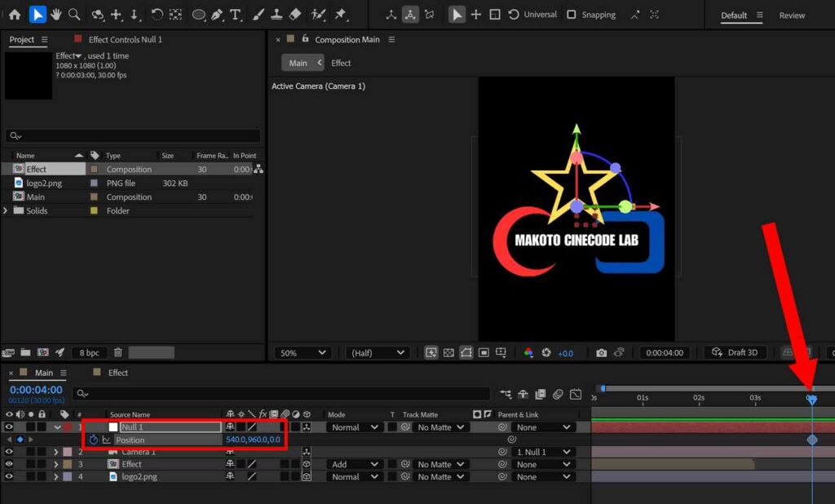Viewport: 835px width, 504px height.
Task: Switch to the Review workspace
Action: point(792,15)
